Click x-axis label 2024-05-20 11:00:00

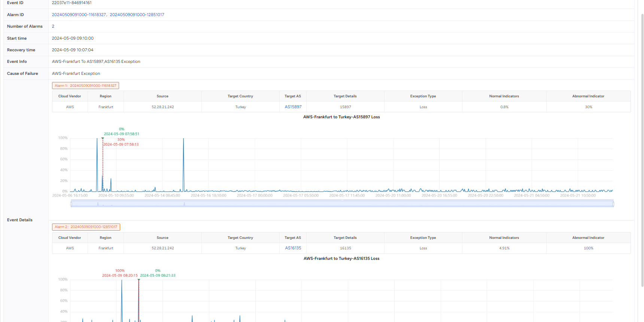click(x=393, y=195)
